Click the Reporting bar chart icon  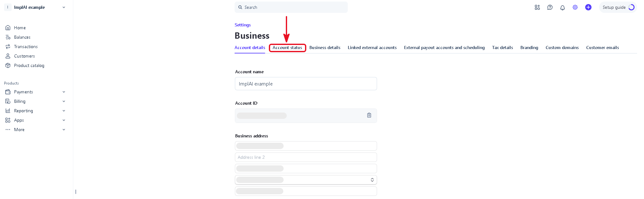pos(8,111)
